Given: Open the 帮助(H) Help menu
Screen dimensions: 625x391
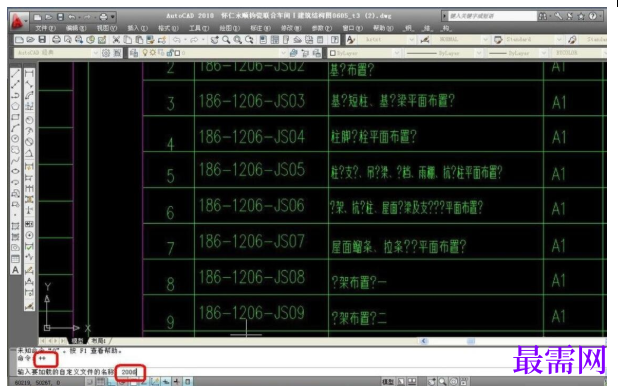Looking at the screenshot, I should pos(383,28).
